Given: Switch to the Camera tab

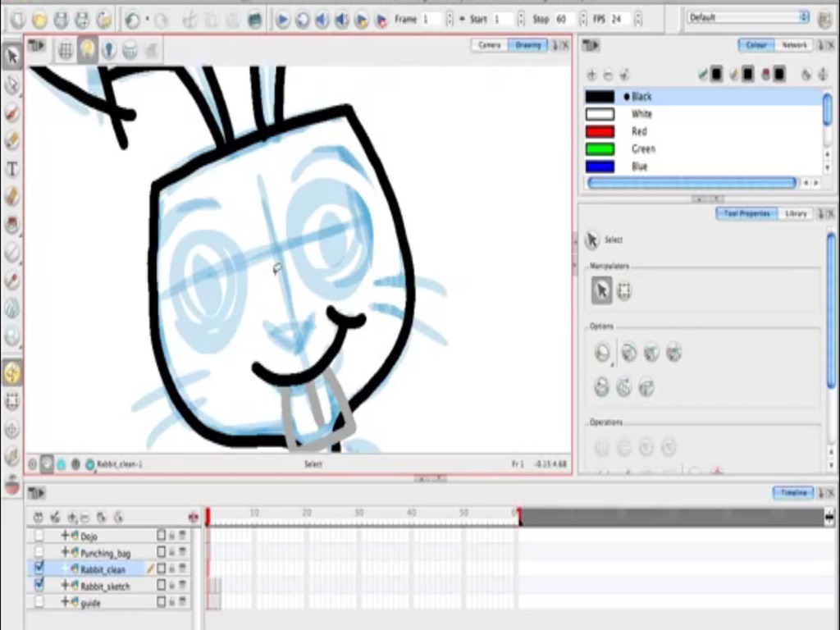Looking at the screenshot, I should click(490, 46).
